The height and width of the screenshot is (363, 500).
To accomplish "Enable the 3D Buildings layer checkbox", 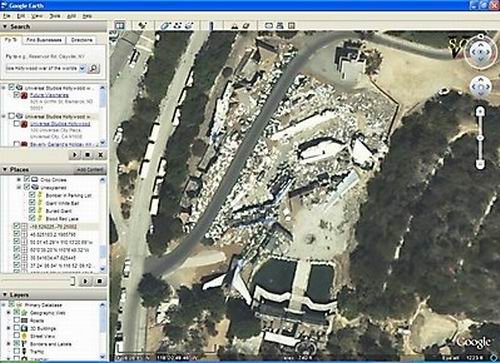I will coord(16,328).
